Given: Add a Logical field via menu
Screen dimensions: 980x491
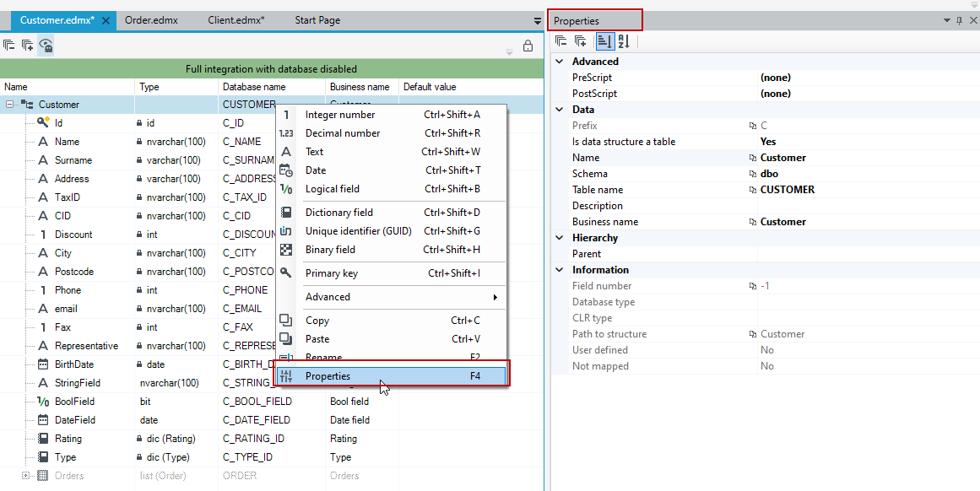Looking at the screenshot, I should click(x=392, y=189).
